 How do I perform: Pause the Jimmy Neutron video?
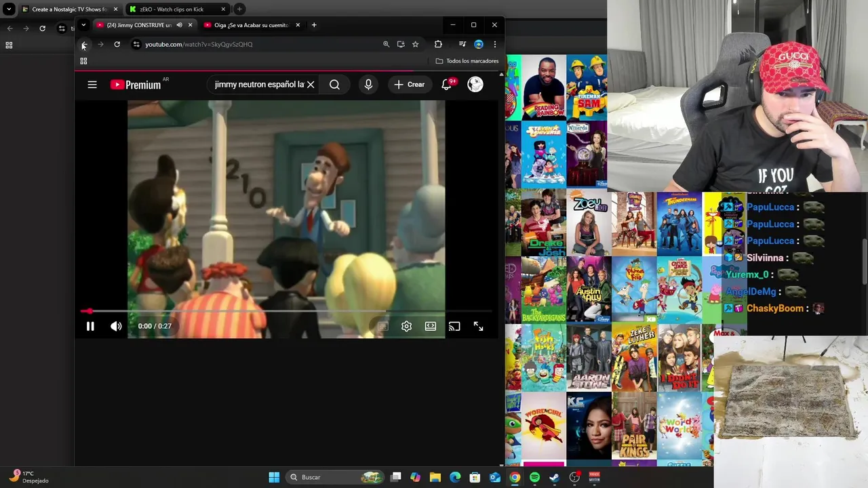click(x=90, y=327)
